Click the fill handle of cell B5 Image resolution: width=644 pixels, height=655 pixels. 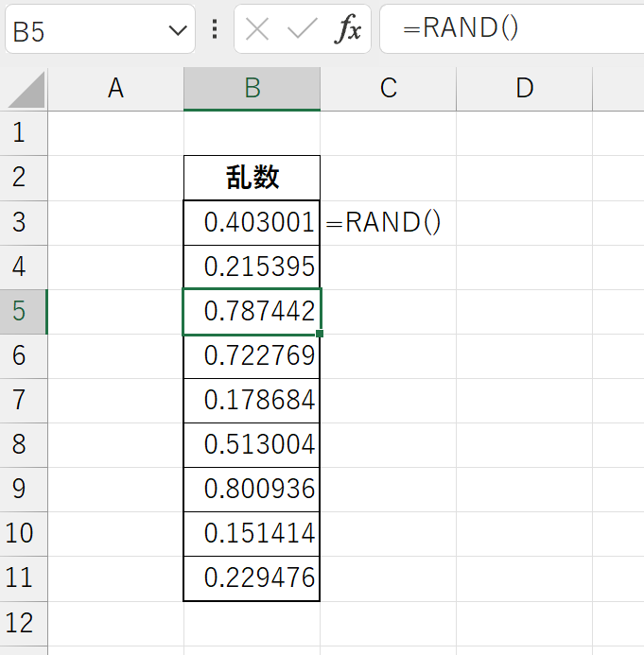pos(321,334)
